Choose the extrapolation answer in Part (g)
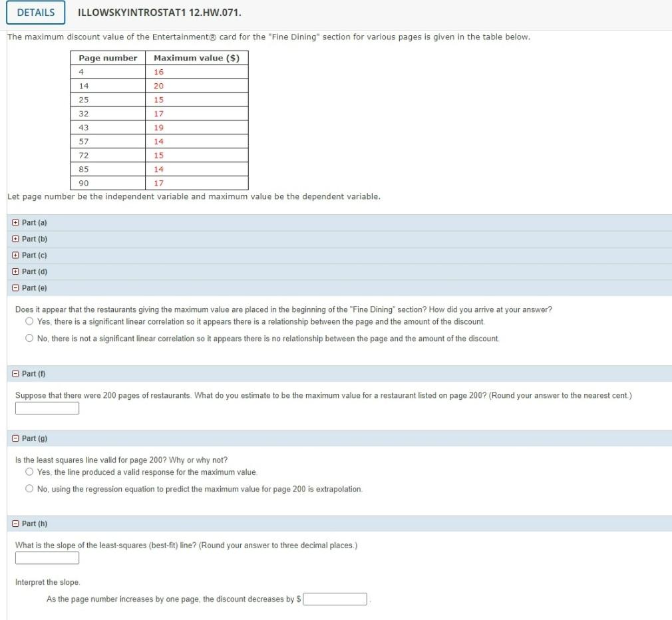The height and width of the screenshot is (620, 672). (29, 489)
